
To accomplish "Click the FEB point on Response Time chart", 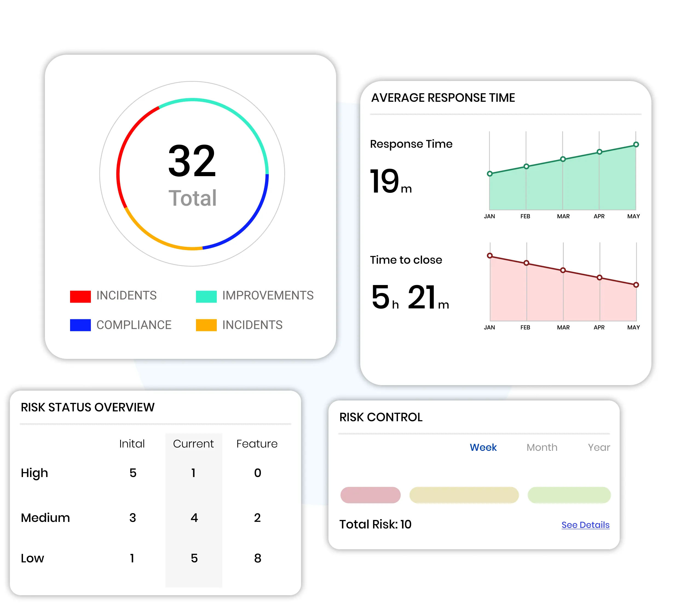I will [526, 166].
